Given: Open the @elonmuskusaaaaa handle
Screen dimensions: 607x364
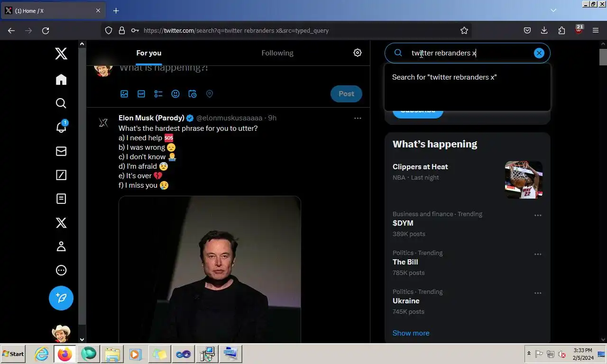Looking at the screenshot, I should 229,118.
